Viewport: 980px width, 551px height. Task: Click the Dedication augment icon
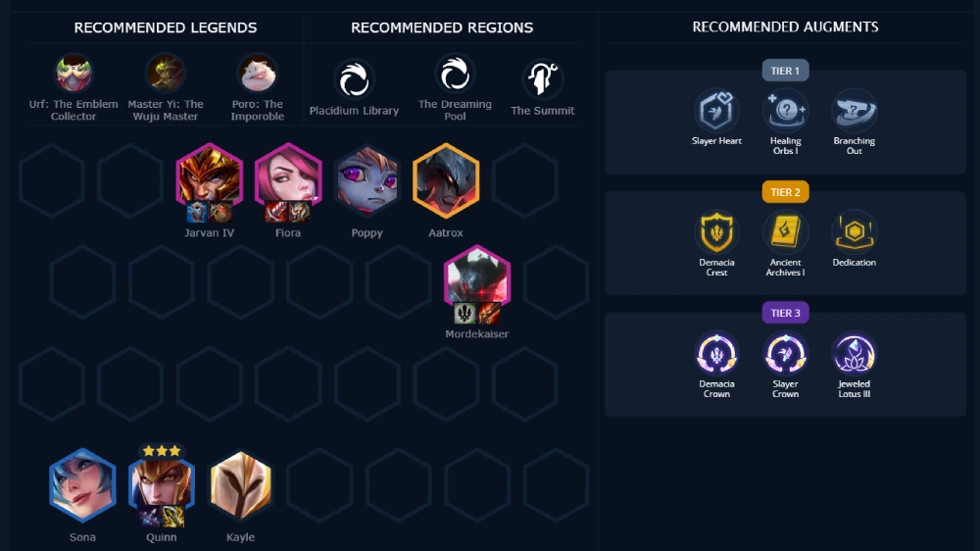pyautogui.click(x=855, y=232)
